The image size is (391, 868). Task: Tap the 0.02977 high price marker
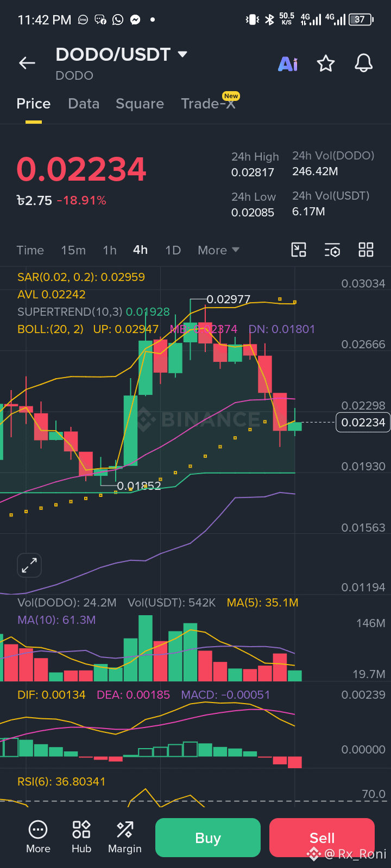(228, 299)
